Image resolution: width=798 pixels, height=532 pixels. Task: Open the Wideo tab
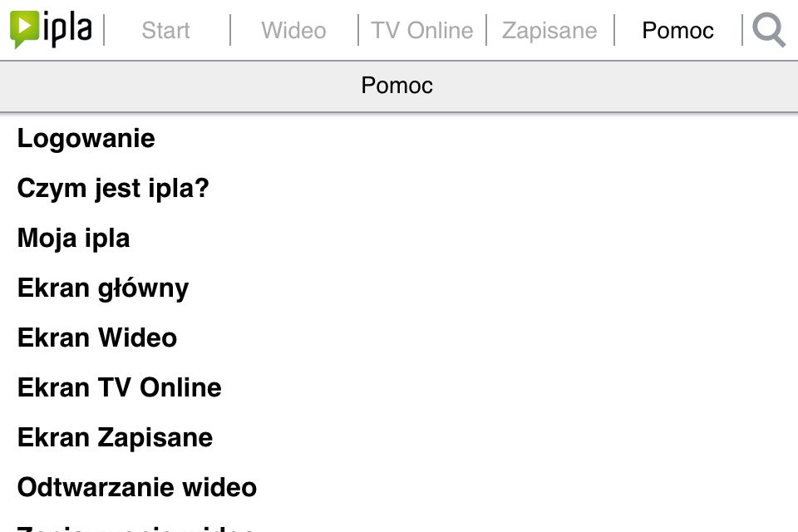pyautogui.click(x=293, y=30)
